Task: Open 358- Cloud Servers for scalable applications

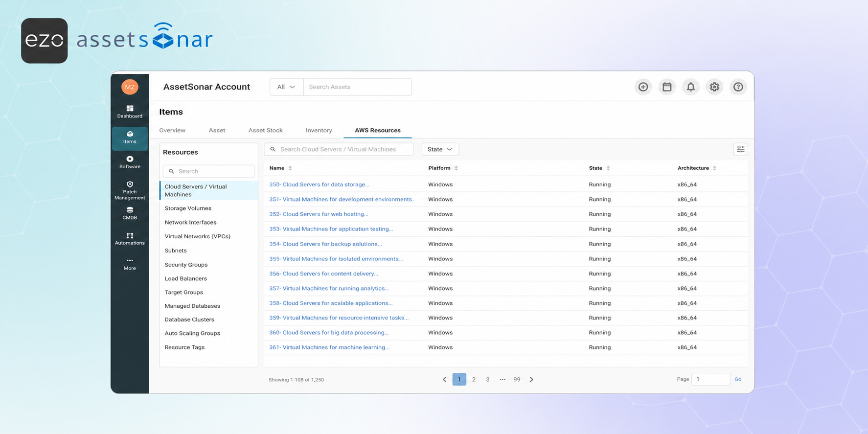Action: point(331,303)
